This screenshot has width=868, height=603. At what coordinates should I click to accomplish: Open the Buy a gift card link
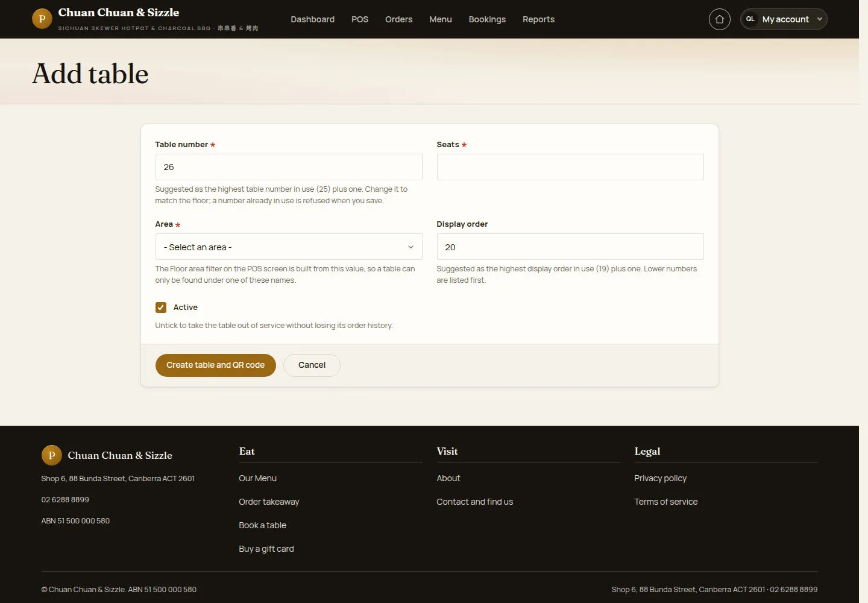[266, 549]
